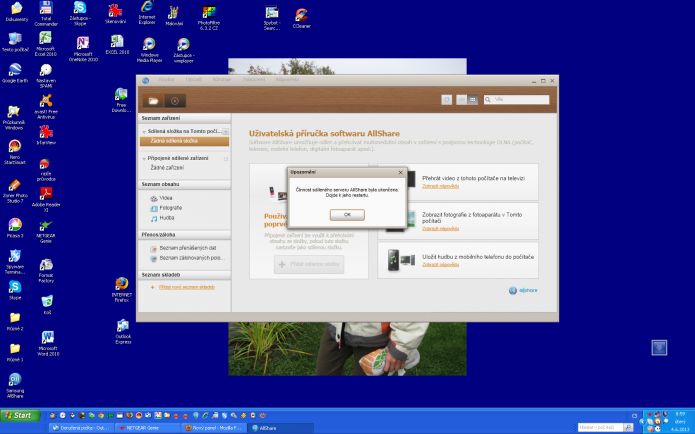The width and height of the screenshot is (695, 434).
Task: Open the Průzkumník Windows desktop icon
Action: (x=14, y=117)
